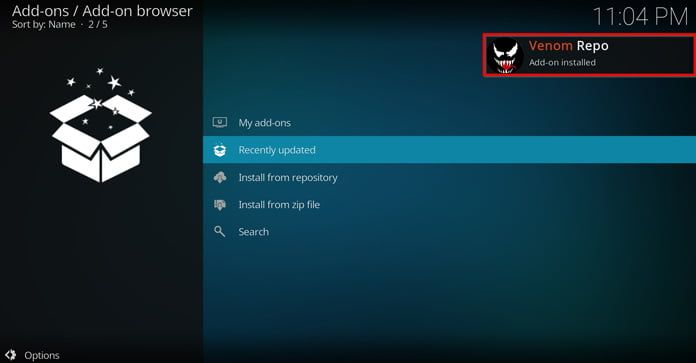
Task: Select the Recently updated entry
Action: click(449, 150)
